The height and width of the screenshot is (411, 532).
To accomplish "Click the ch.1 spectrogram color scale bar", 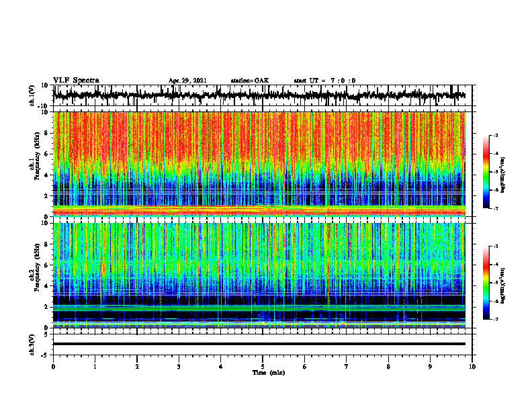I will point(486,172).
